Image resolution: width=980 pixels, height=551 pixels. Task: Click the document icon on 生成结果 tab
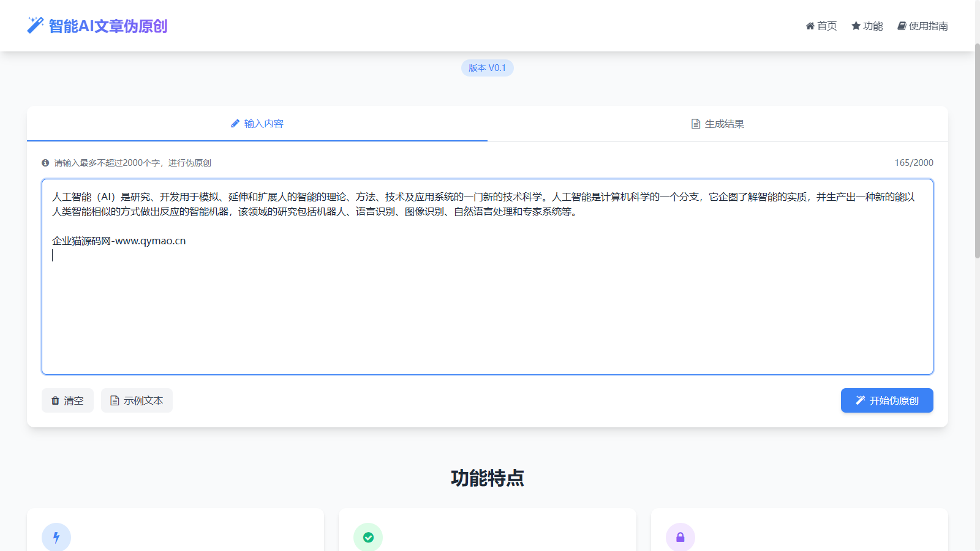(695, 124)
